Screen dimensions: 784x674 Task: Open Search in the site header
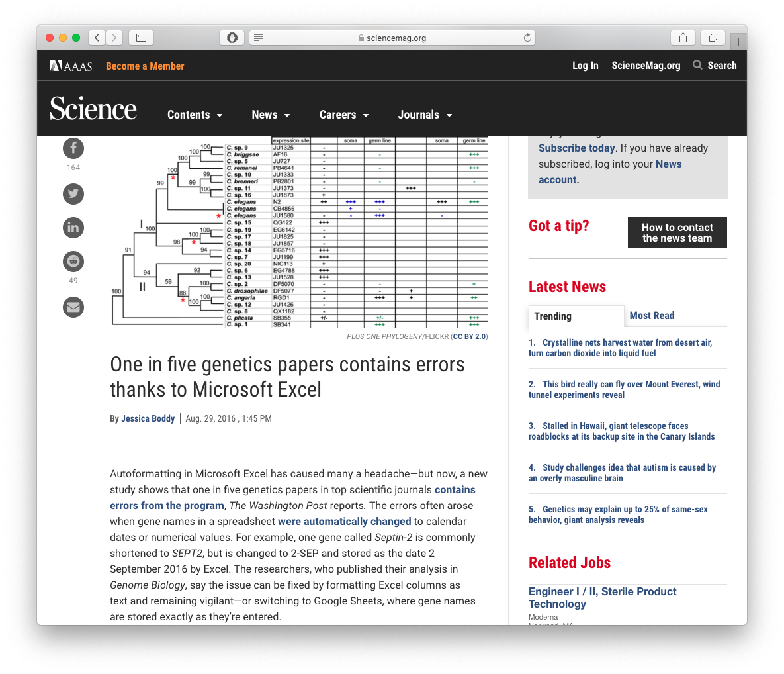pos(715,65)
